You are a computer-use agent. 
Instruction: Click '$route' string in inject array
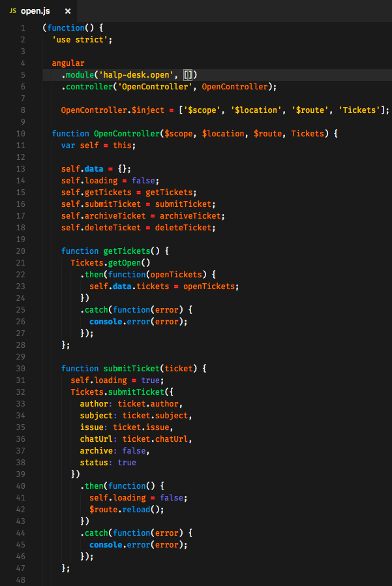pos(310,110)
